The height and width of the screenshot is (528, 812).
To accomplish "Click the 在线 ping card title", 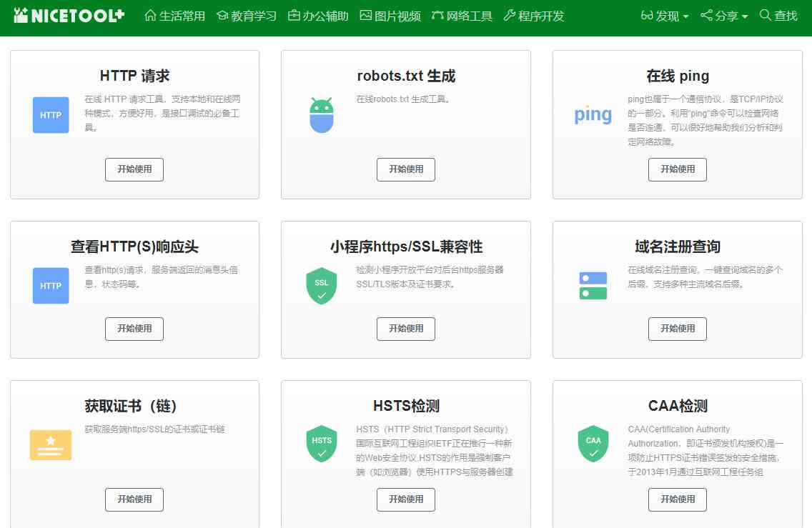I will tap(678, 76).
